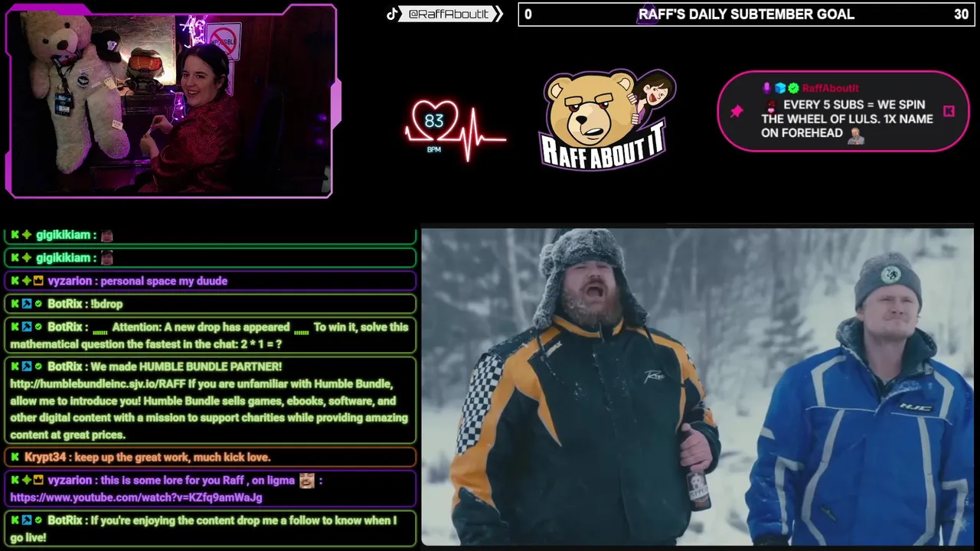The height and width of the screenshot is (551, 980).
Task: Click the Krypt34 username in chat
Action: pos(45,457)
